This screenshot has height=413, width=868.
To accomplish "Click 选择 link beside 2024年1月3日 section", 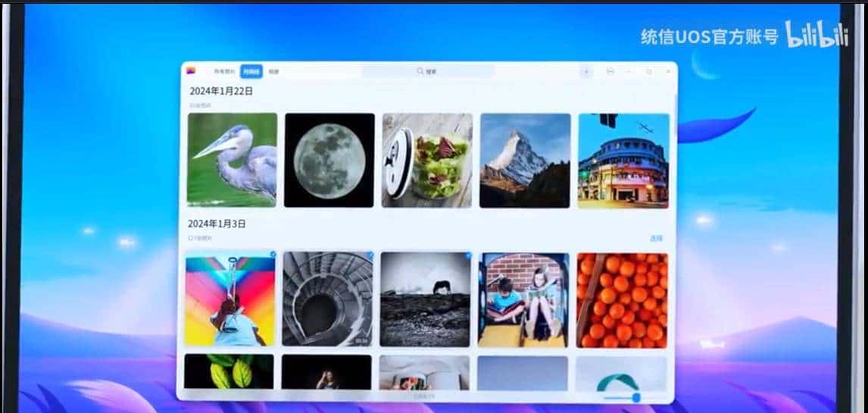I will (656, 238).
